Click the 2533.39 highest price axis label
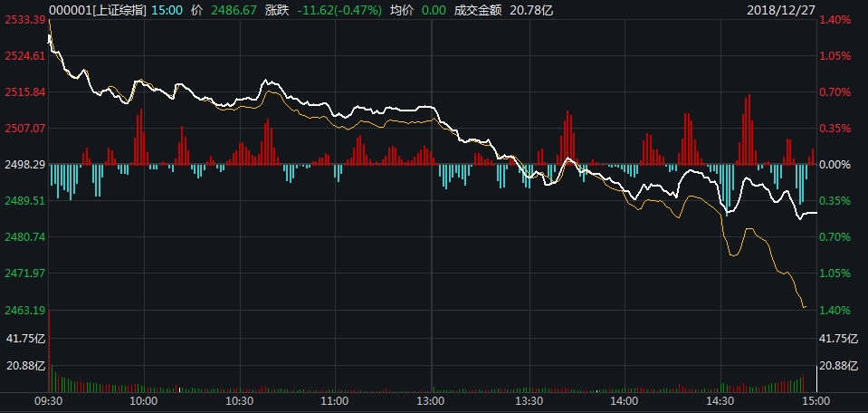868x413 pixels. pyautogui.click(x=24, y=20)
